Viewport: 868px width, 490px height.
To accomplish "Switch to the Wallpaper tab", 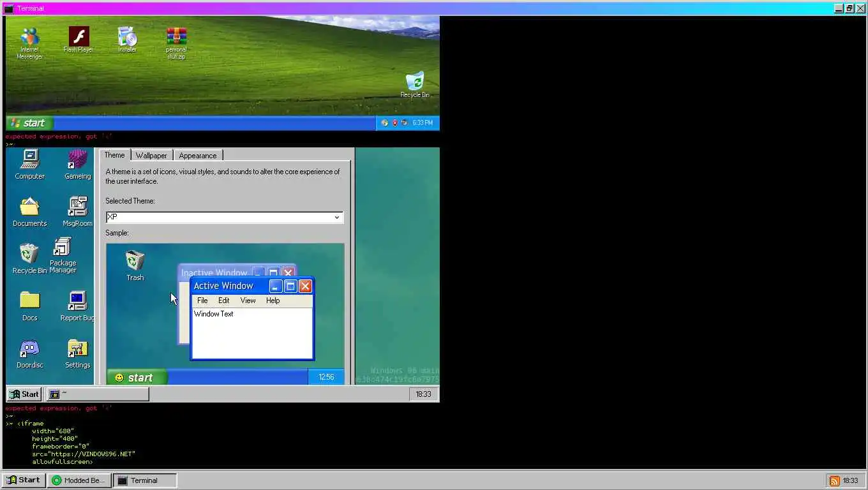I will [x=151, y=156].
